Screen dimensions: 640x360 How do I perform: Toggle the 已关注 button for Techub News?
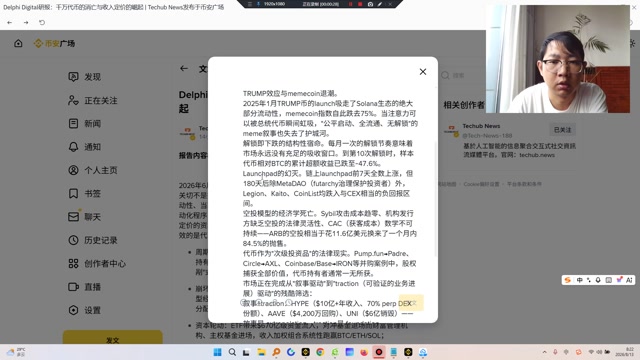click(562, 130)
